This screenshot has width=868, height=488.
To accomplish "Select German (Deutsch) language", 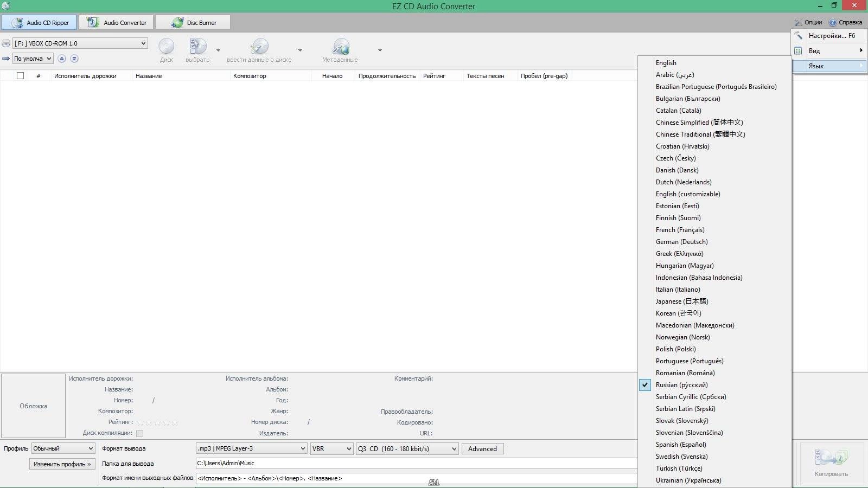I will click(714, 242).
